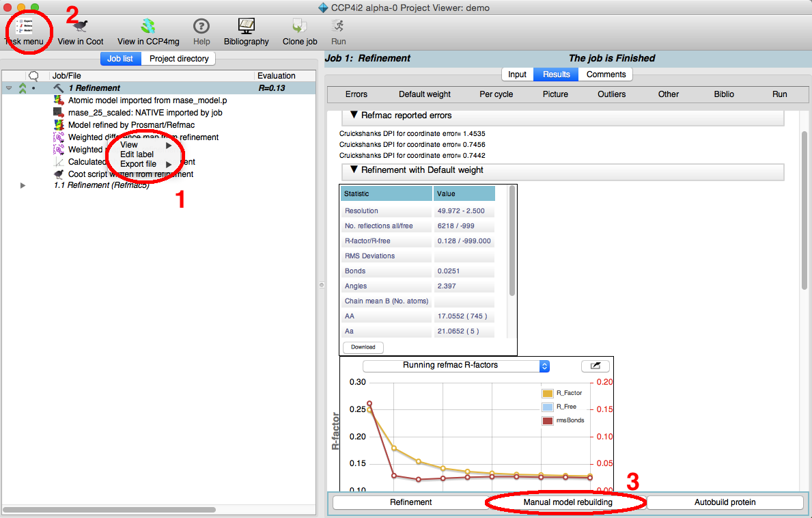
Task: Switch to Project directory view
Action: (179, 59)
